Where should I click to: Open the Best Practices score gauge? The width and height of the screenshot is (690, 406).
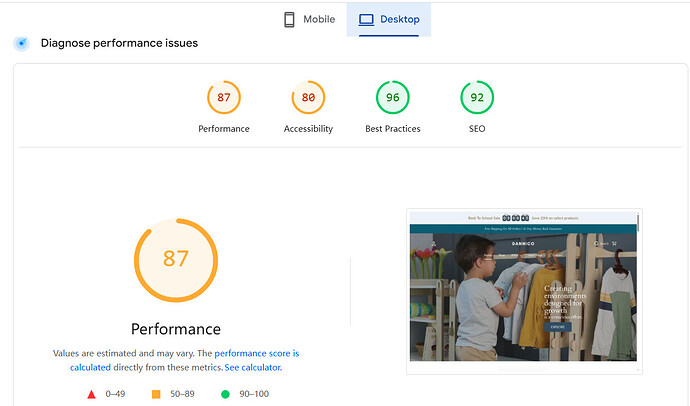coord(392,98)
